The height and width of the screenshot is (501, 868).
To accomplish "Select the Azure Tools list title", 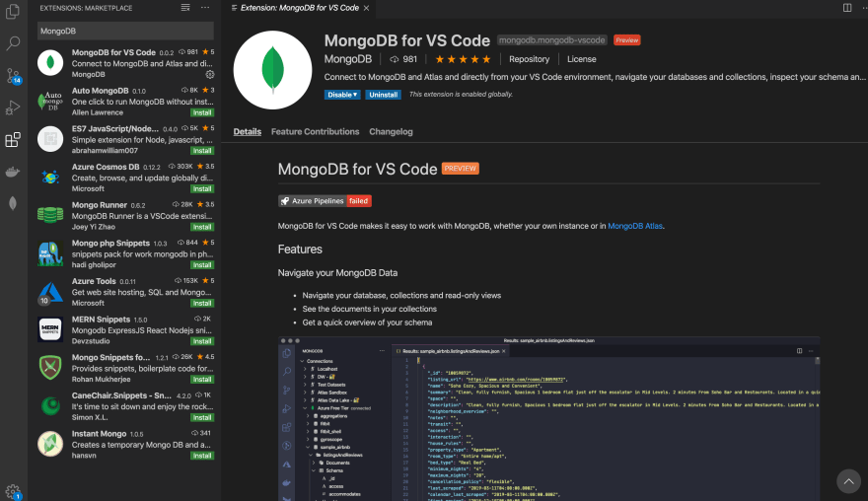I will click(x=94, y=281).
